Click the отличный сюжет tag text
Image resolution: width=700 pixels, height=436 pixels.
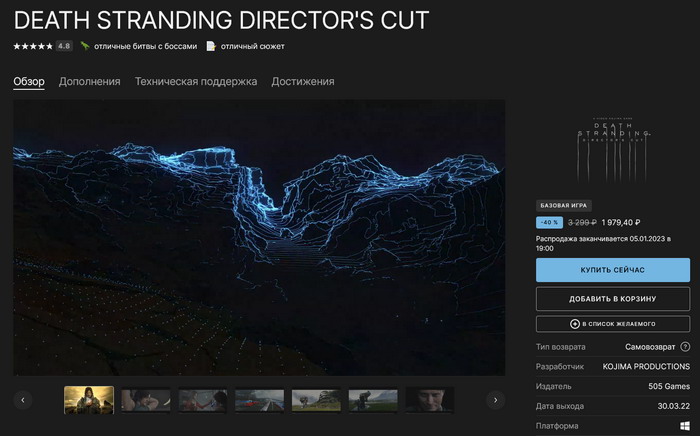click(253, 46)
